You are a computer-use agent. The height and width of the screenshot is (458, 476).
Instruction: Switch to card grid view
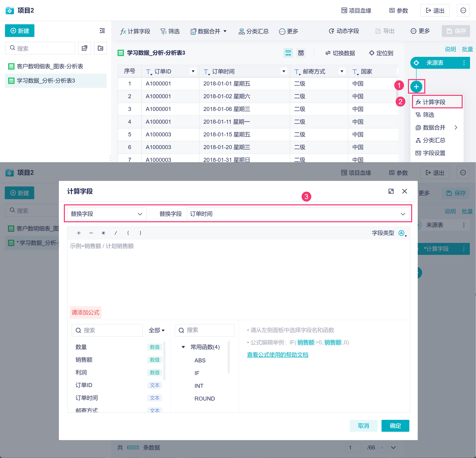(x=301, y=53)
